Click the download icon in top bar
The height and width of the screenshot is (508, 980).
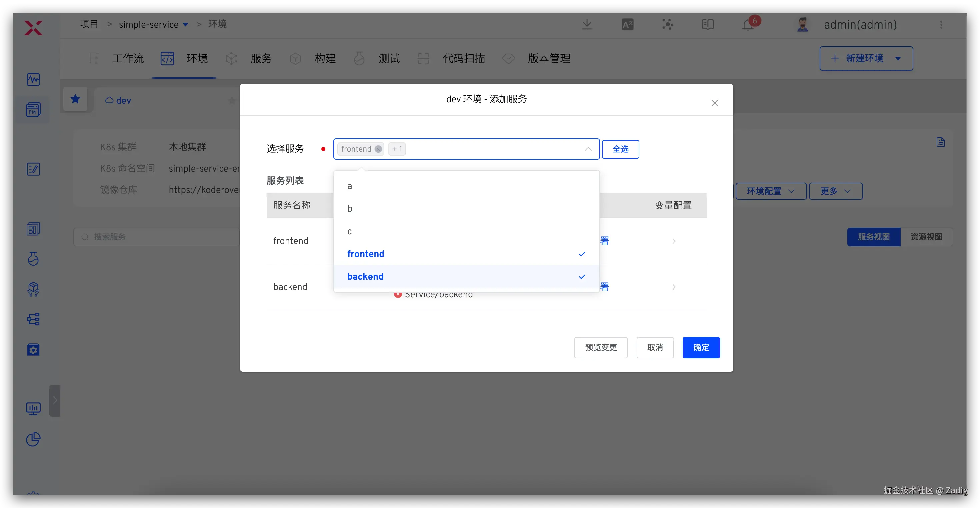[587, 25]
